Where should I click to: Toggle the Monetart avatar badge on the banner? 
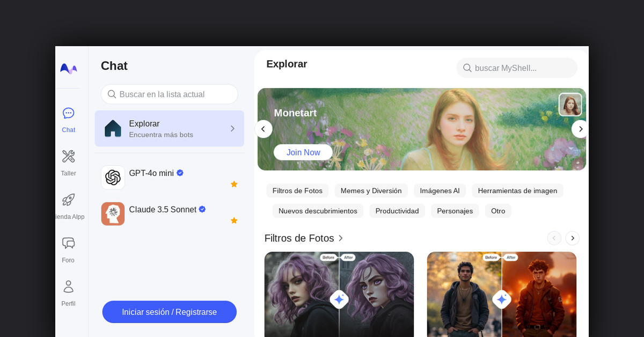point(570,104)
